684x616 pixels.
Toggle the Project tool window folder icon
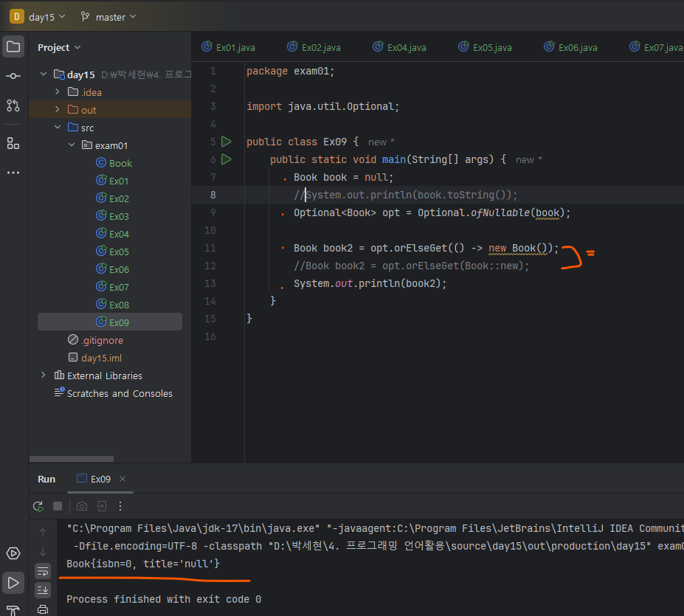(13, 47)
